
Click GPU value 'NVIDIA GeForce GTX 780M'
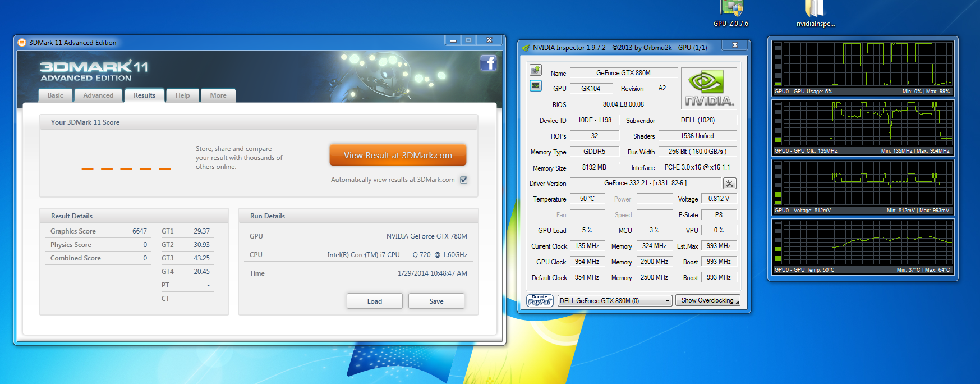[427, 236]
